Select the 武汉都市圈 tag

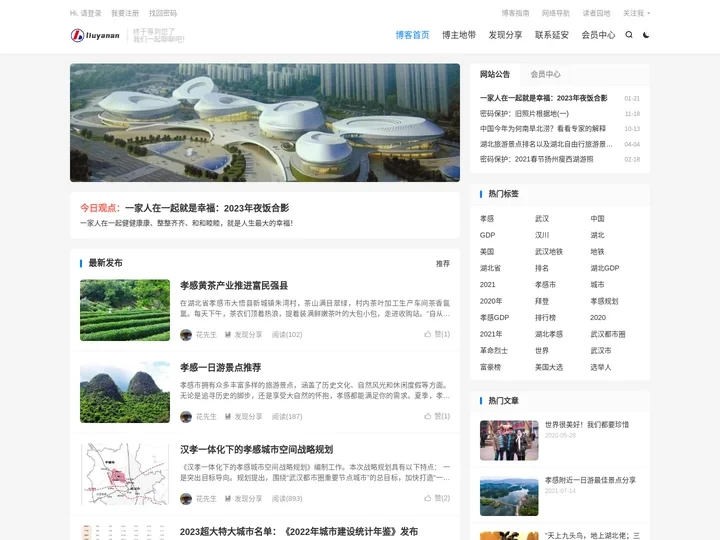tap(608, 334)
